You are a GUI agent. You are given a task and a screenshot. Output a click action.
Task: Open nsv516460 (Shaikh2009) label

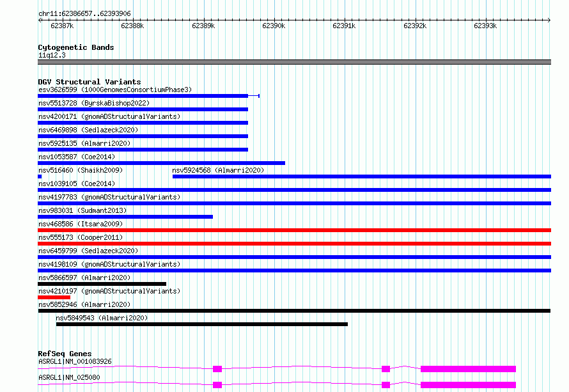click(x=81, y=170)
